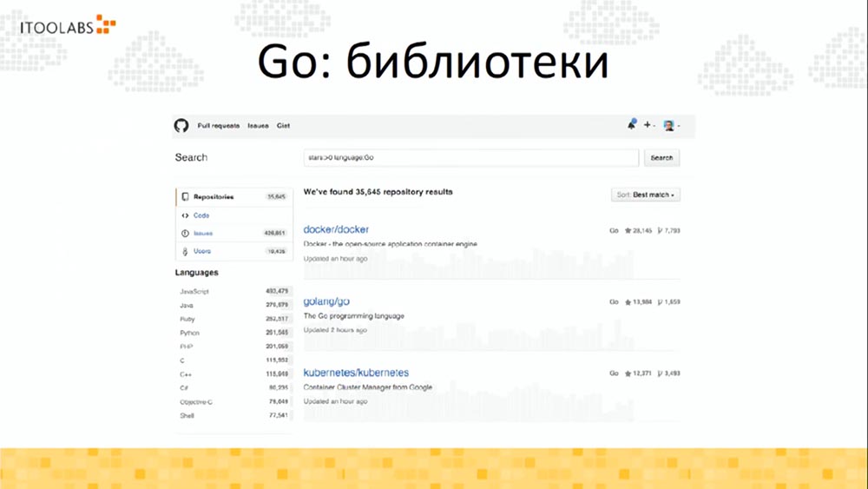Click the docker/docker activity graph
This screenshot has width=868, height=489.
tap(469, 265)
